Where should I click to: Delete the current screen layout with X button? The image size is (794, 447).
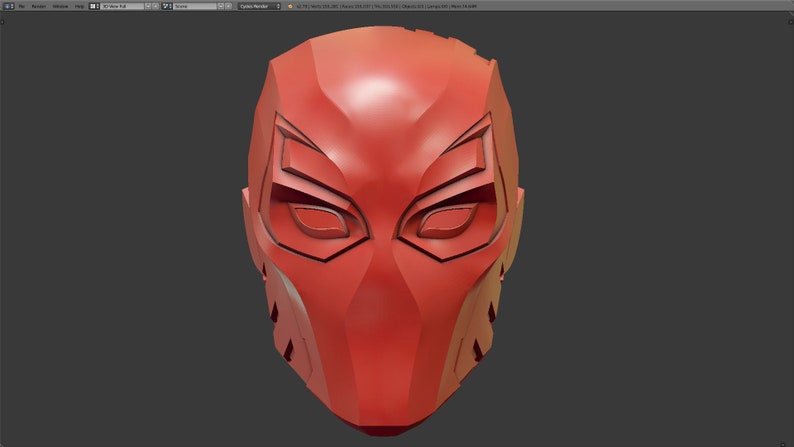tap(155, 6)
